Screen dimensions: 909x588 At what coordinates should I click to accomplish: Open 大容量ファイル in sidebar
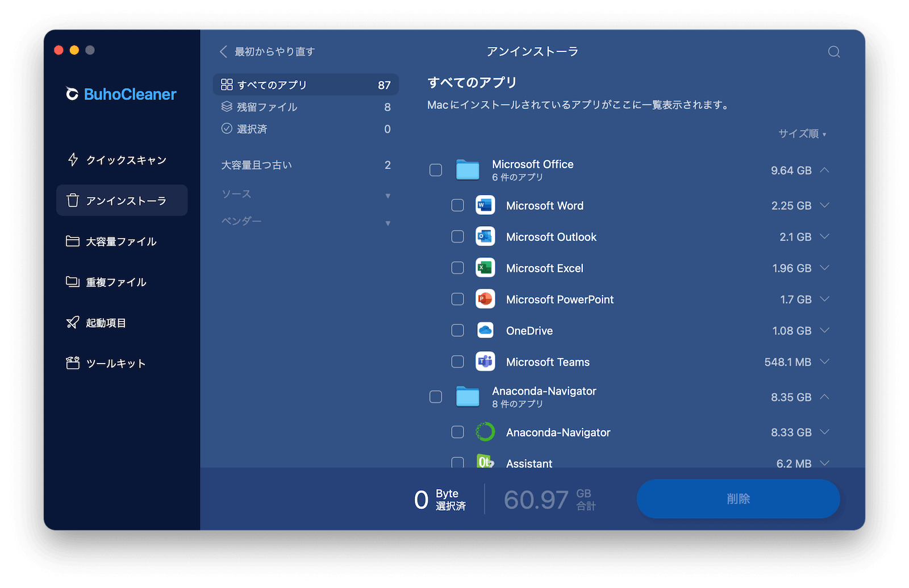point(122,241)
